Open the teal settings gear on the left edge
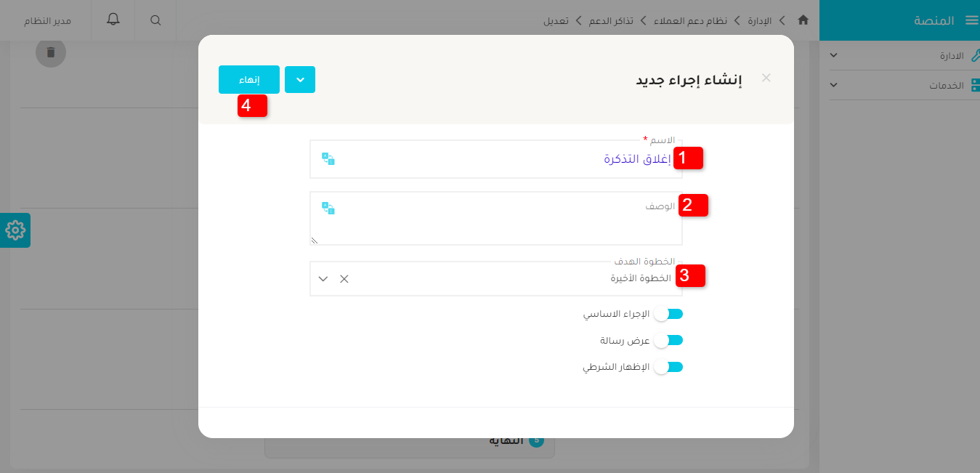Screen dimensions: 980x473 pos(15,230)
